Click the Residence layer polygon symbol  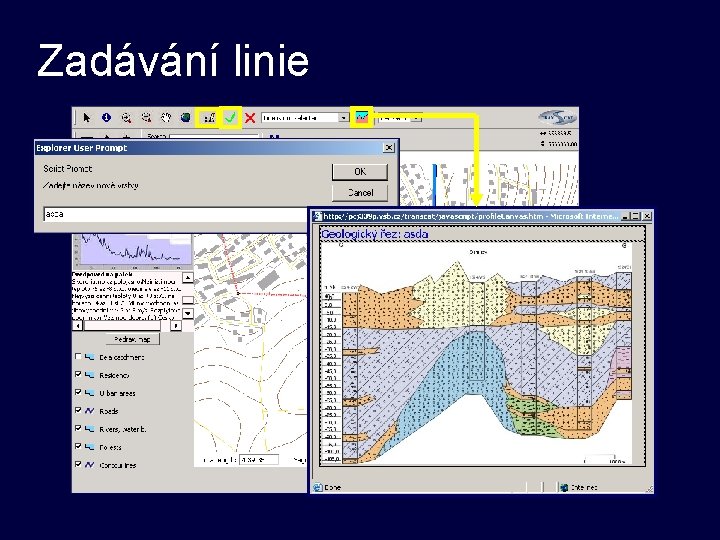[x=90, y=375]
